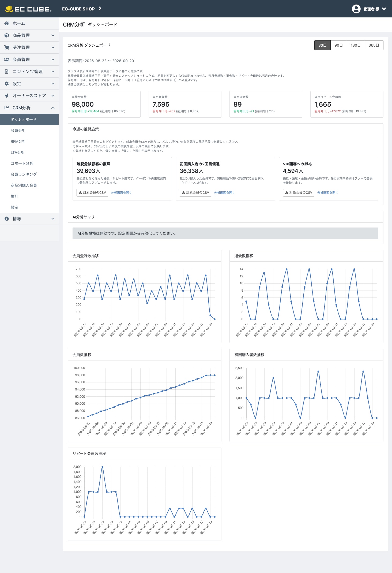Open the EC-CUBE SHOP storefront link
Image resolution: width=392 pixels, height=573 pixels.
click(82, 9)
